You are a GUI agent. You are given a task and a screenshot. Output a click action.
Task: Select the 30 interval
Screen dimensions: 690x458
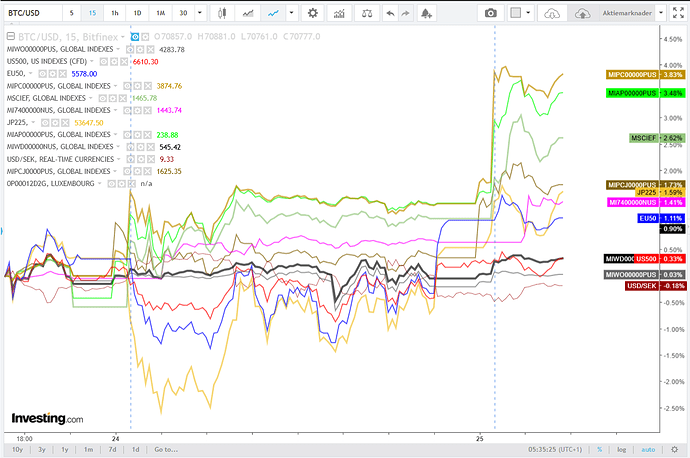(x=184, y=13)
